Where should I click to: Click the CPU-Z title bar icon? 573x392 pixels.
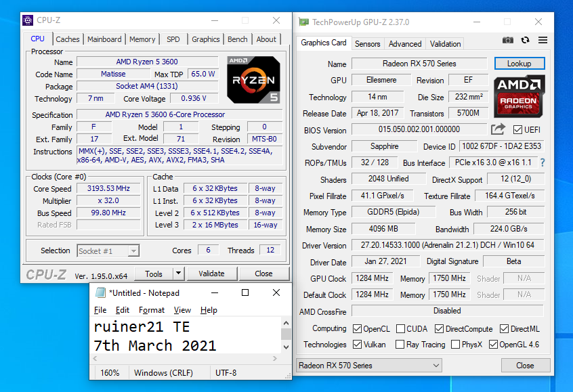pos(28,20)
